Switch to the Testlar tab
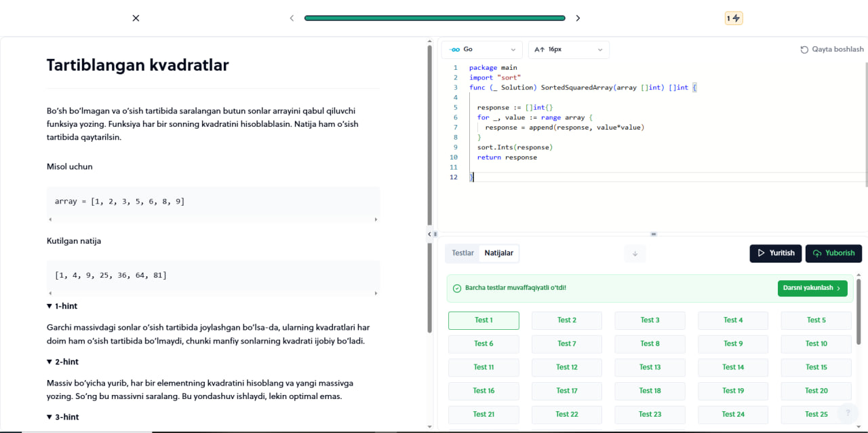 coord(463,253)
